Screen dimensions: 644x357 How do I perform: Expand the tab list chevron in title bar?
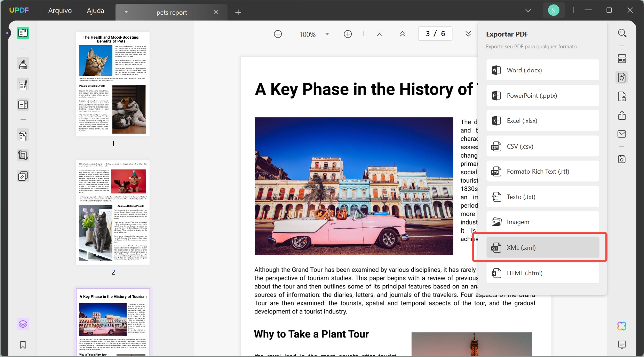[x=528, y=10]
